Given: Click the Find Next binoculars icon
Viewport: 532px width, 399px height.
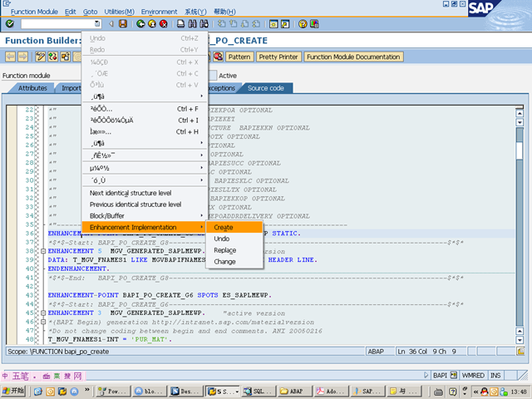Looking at the screenshot, I should point(204,24).
